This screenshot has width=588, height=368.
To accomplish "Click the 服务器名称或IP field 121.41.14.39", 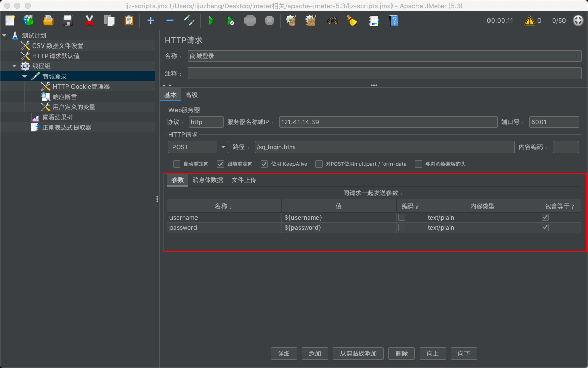I will 388,122.
